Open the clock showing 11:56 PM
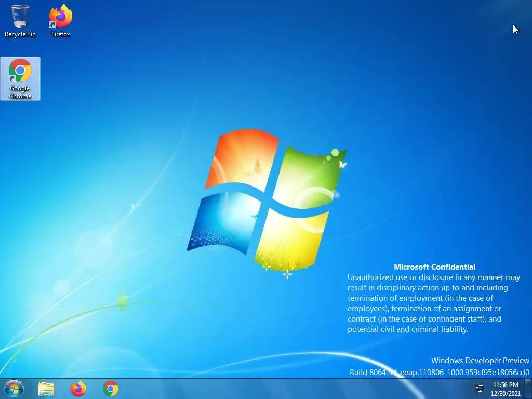532x399 pixels. pos(506,389)
